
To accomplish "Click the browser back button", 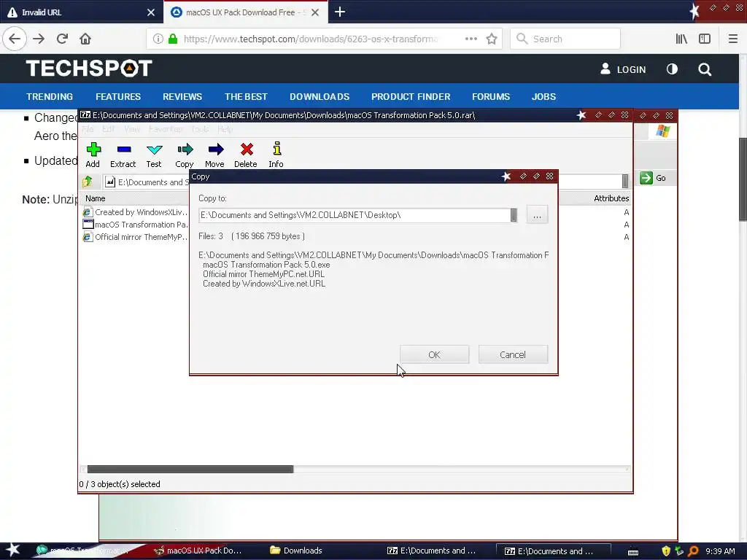I will pyautogui.click(x=15, y=39).
